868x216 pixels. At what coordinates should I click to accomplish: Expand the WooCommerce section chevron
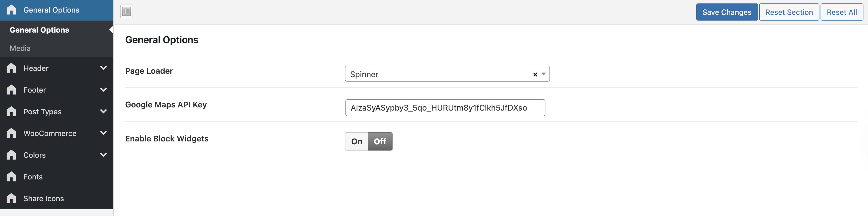103,133
